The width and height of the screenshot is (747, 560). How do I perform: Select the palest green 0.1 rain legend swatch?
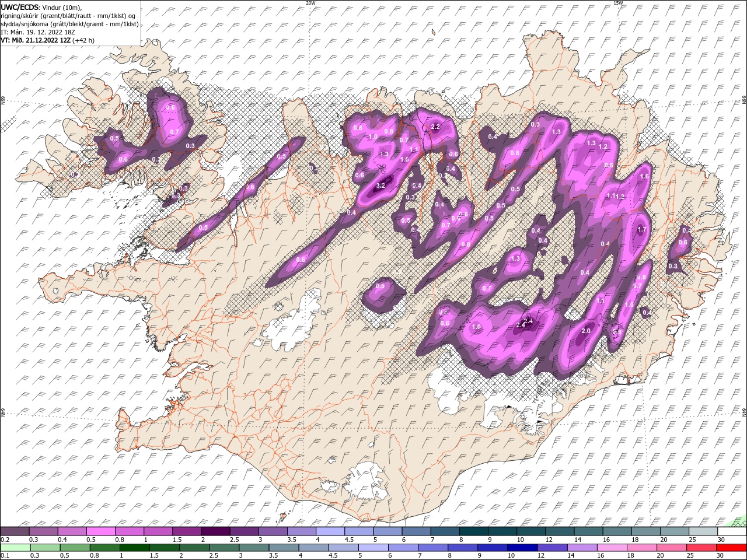(x=15, y=547)
